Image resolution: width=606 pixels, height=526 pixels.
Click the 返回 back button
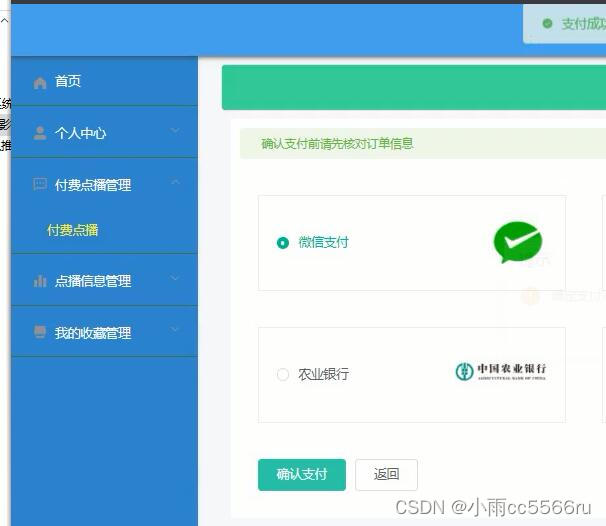pyautogui.click(x=386, y=475)
